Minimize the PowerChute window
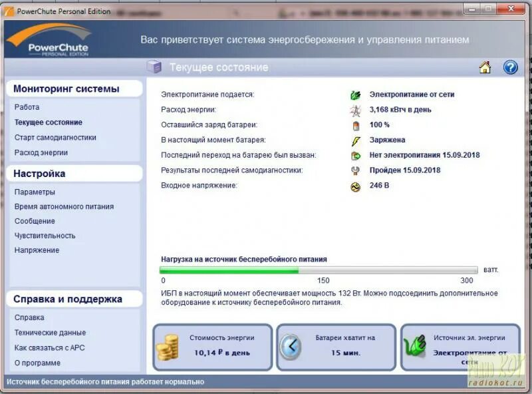This screenshot has width=532, height=394. point(472,9)
